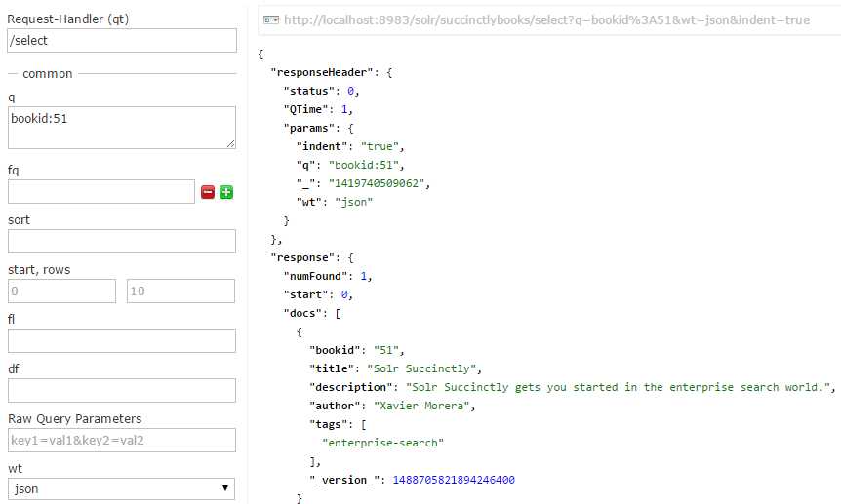Focus the sort input field
This screenshot has width=841, height=504.
tap(122, 242)
